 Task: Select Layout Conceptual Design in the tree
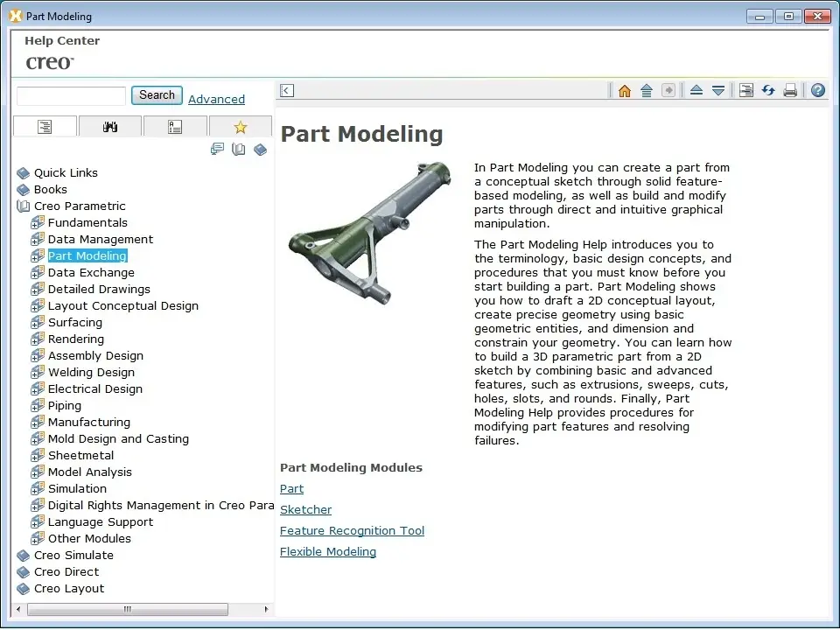point(123,306)
